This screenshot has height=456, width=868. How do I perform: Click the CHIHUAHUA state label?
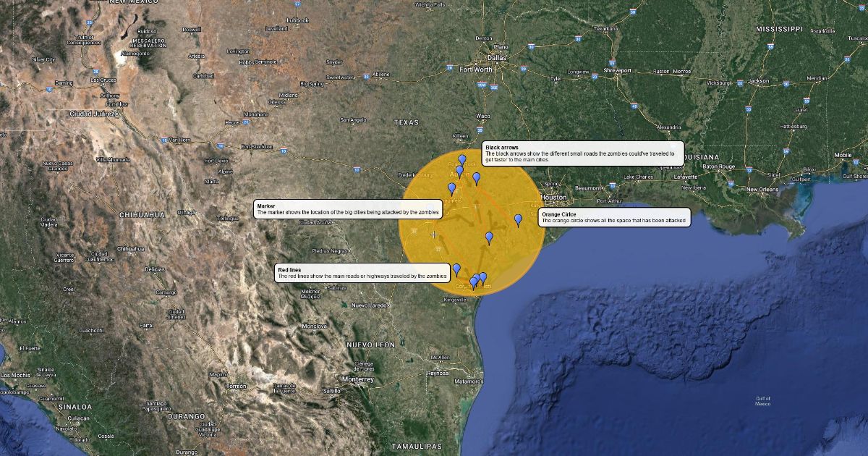click(144, 214)
